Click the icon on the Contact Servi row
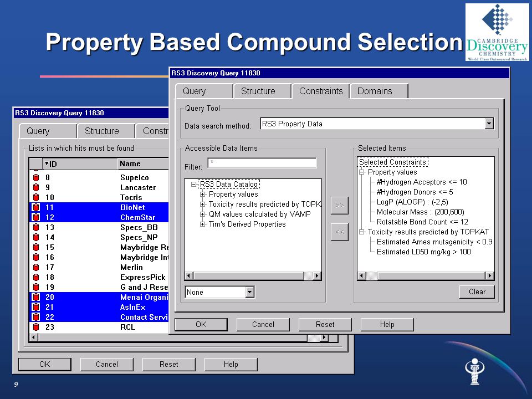Screen dimensions: 532x399 (35, 317)
